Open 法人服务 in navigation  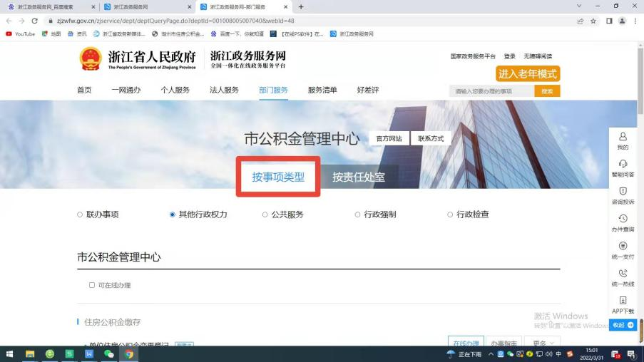point(224,90)
